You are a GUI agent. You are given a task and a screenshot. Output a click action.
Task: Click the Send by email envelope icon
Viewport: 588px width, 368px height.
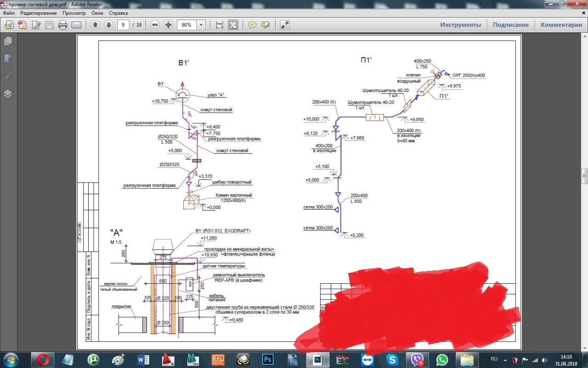tap(76, 25)
